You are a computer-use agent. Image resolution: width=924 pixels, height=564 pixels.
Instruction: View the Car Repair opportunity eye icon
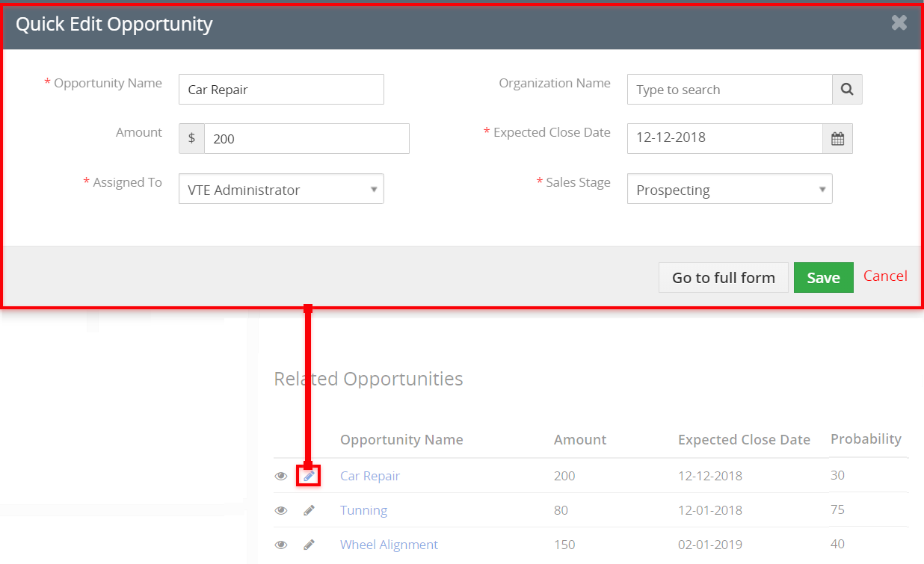[281, 476]
